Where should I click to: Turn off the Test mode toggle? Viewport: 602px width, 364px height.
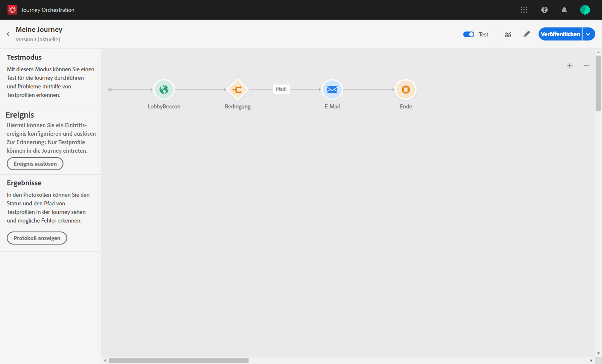coord(468,34)
